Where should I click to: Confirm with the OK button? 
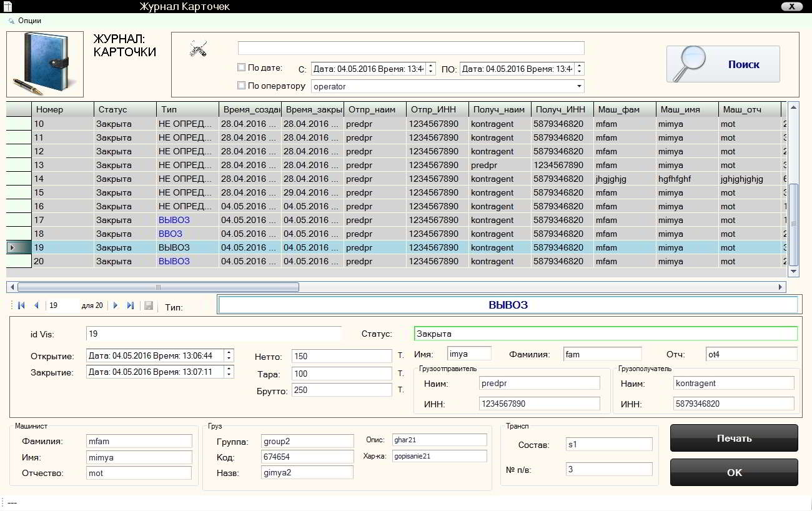click(734, 472)
